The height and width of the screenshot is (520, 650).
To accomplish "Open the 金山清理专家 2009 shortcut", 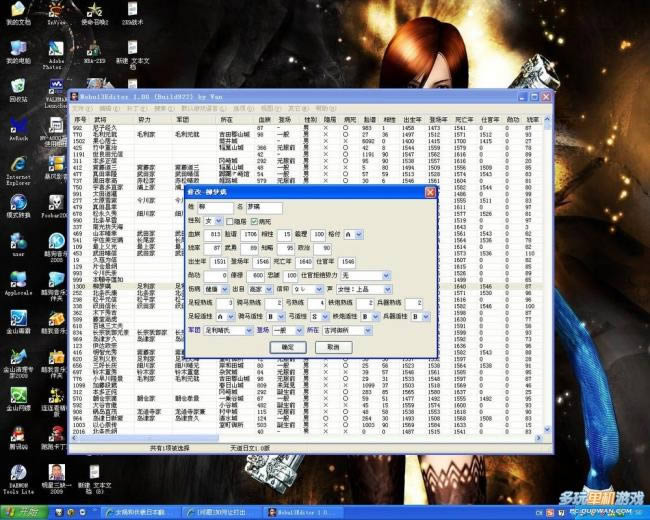I will (18, 364).
